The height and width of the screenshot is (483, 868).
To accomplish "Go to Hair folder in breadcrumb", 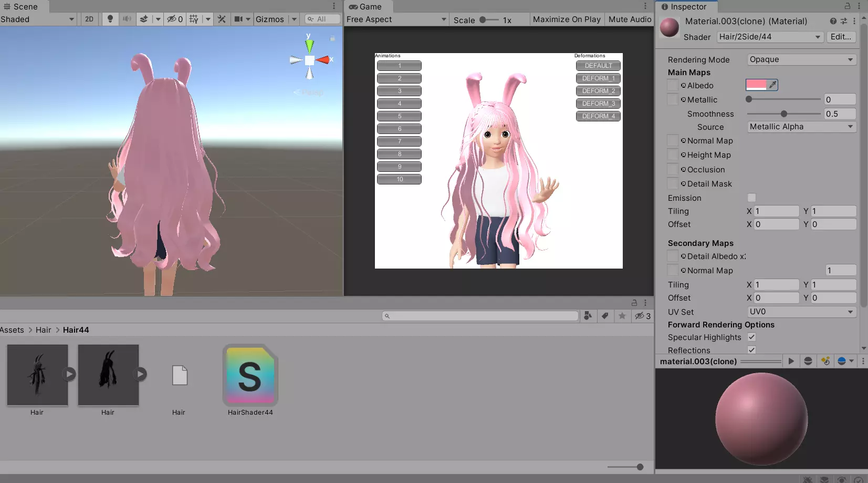I will click(43, 330).
